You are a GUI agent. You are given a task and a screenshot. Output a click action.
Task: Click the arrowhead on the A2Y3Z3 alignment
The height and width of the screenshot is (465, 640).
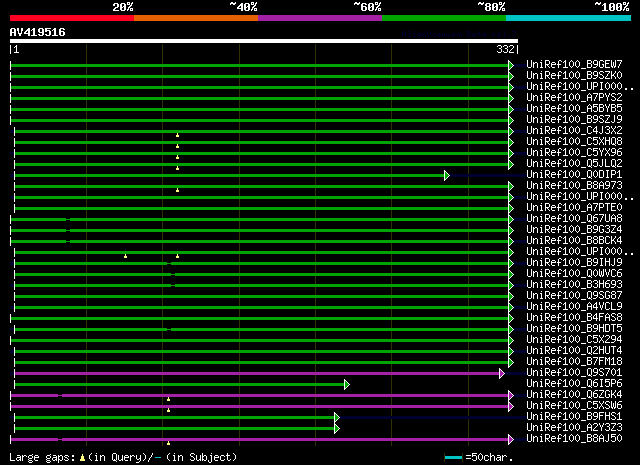coord(337,428)
